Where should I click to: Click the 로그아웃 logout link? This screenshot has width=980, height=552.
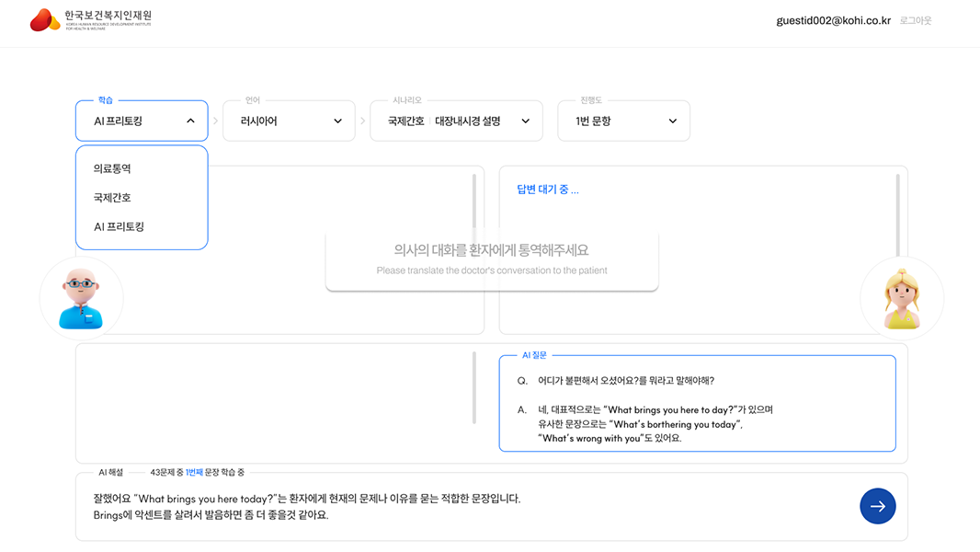(x=916, y=20)
